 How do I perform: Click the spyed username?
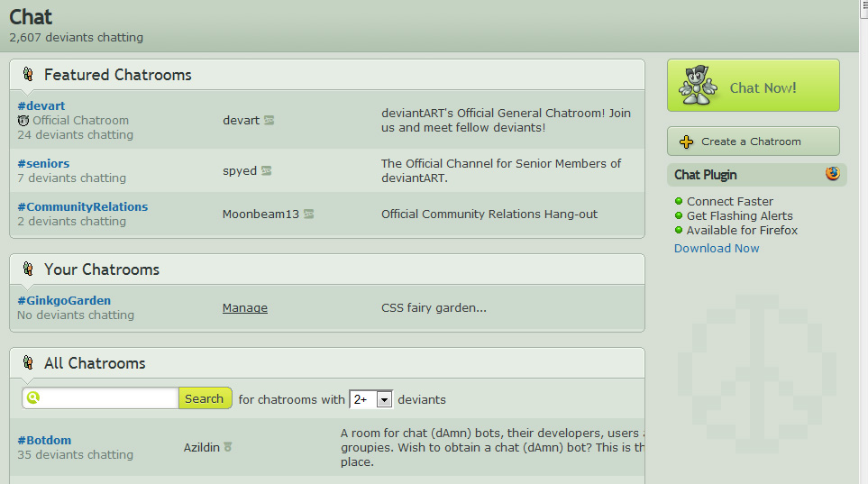tap(240, 170)
